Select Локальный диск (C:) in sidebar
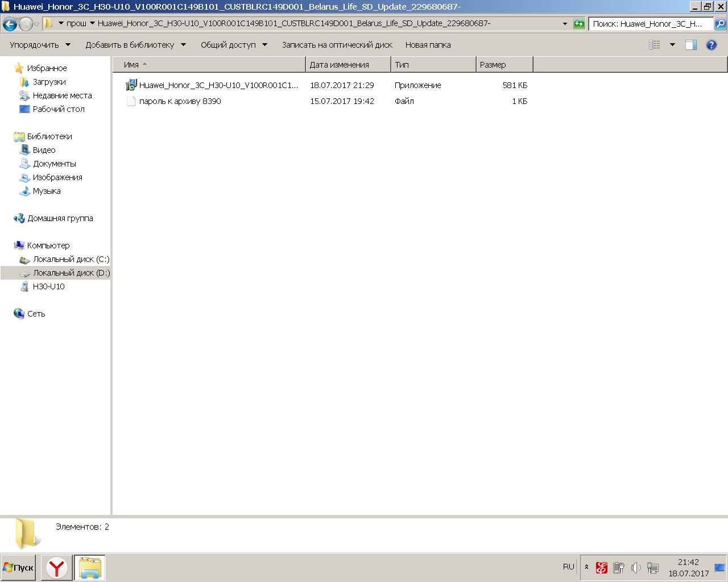Image resolution: width=728 pixels, height=582 pixels. 71,259
